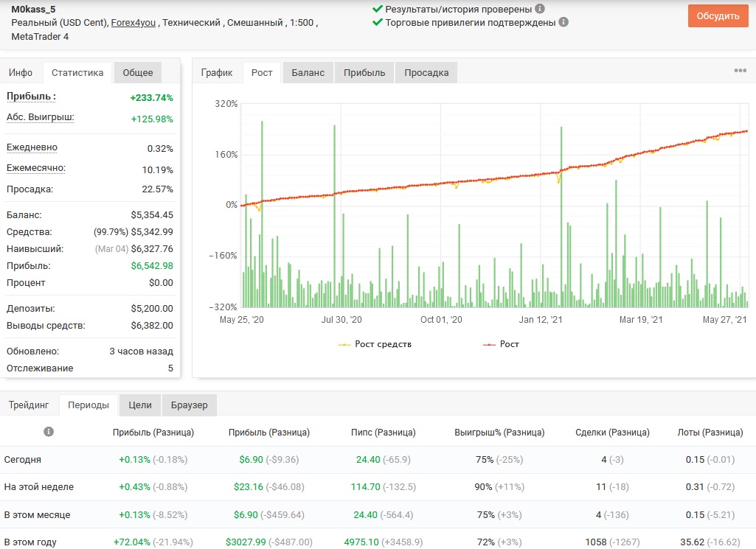
Task: Click the Ежемесячно: label
Action: 36,168
